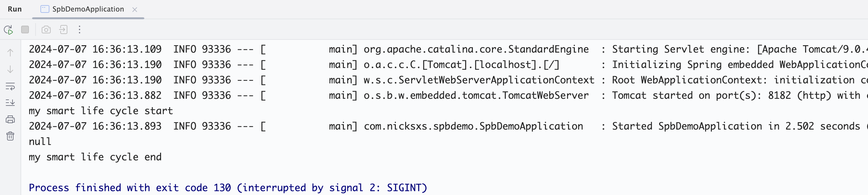
Task: Rerun SpbDemoApplication with the rerun icon
Action: [8, 30]
